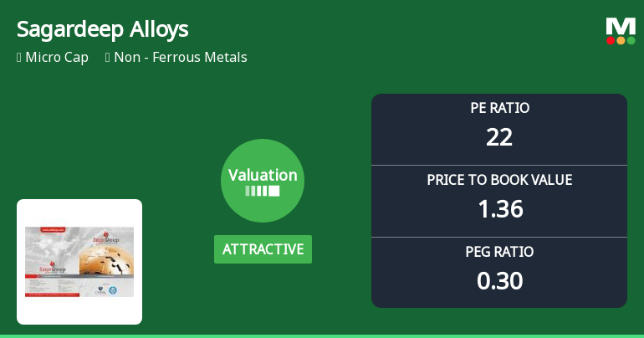Click the valuation meter bars inside circle
This screenshot has height=338, width=644.
263,192
